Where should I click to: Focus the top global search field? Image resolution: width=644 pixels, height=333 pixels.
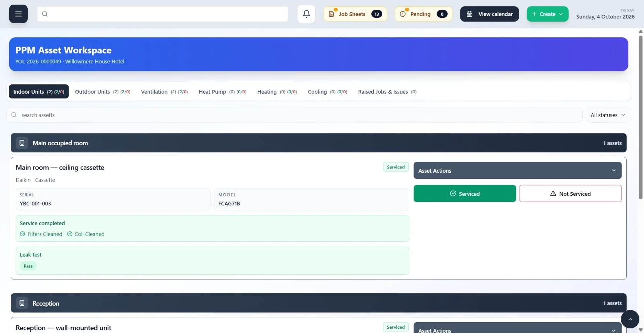162,14
